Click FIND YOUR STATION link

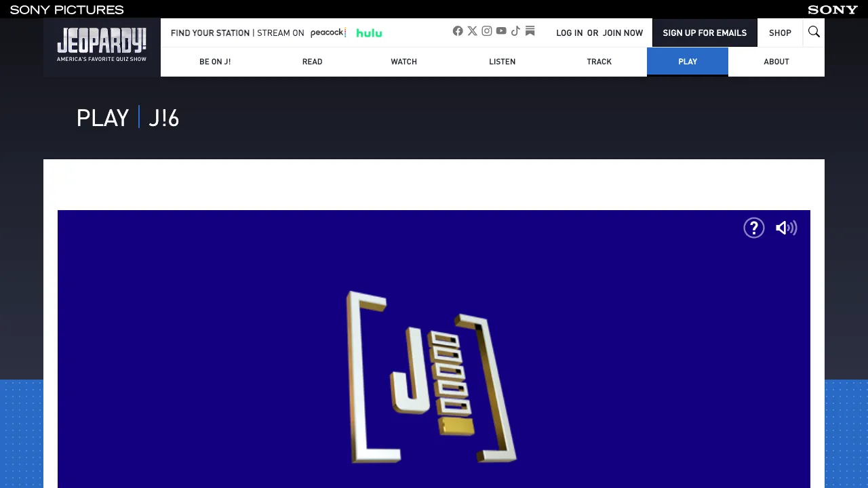point(210,33)
